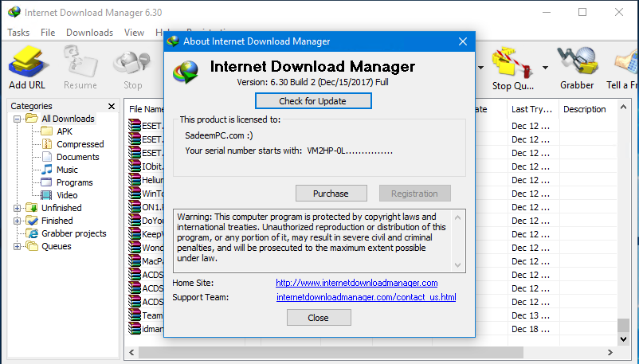
Task: Click the Resume toolbar icon
Action: [x=80, y=68]
